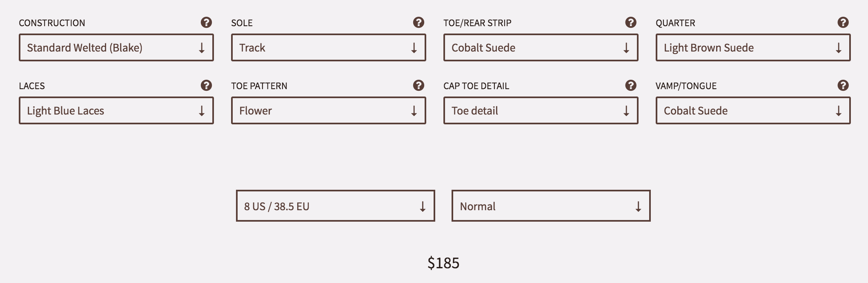Open the Toe/Rear Strip help icon
This screenshot has height=283, width=868.
(631, 22)
